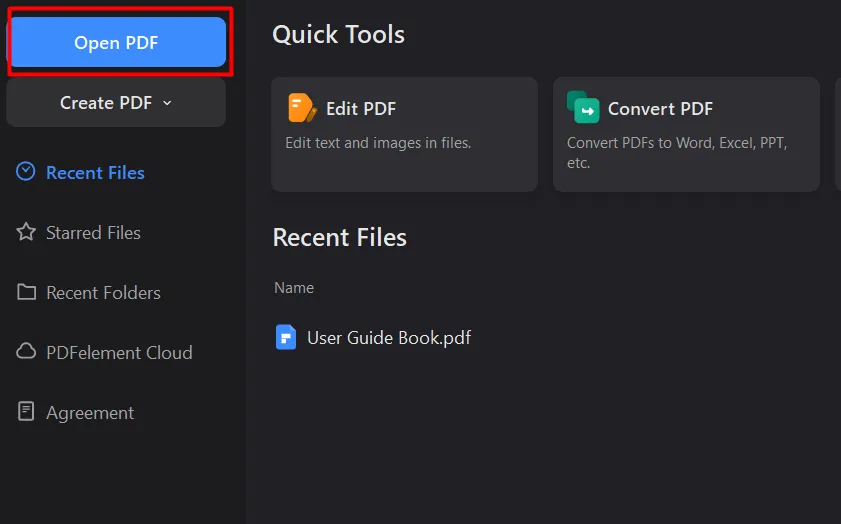841x524 pixels.
Task: Click the blue Open PDF button
Action: click(x=116, y=43)
